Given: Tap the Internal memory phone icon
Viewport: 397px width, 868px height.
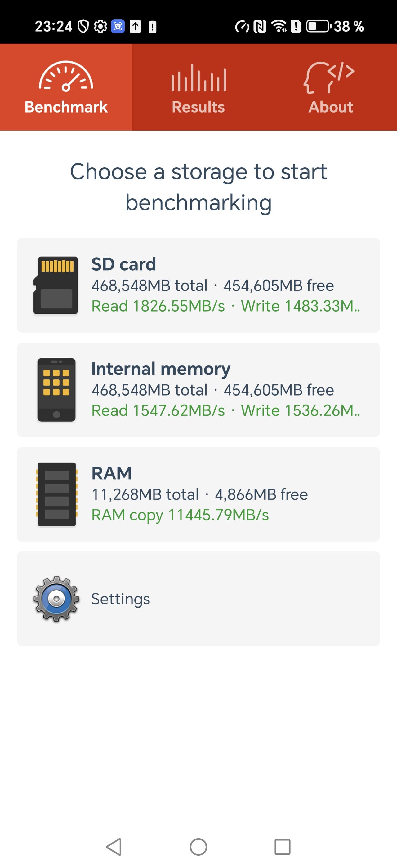Looking at the screenshot, I should [x=56, y=390].
